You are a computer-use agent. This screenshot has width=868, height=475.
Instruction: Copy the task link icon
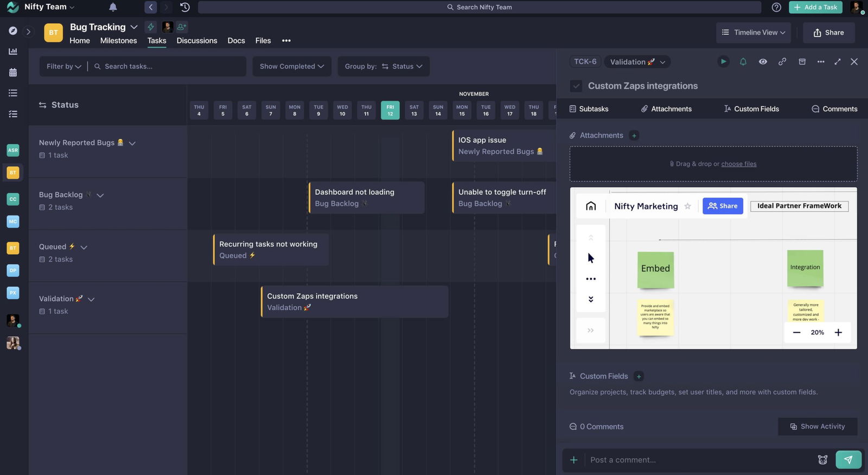tap(782, 62)
